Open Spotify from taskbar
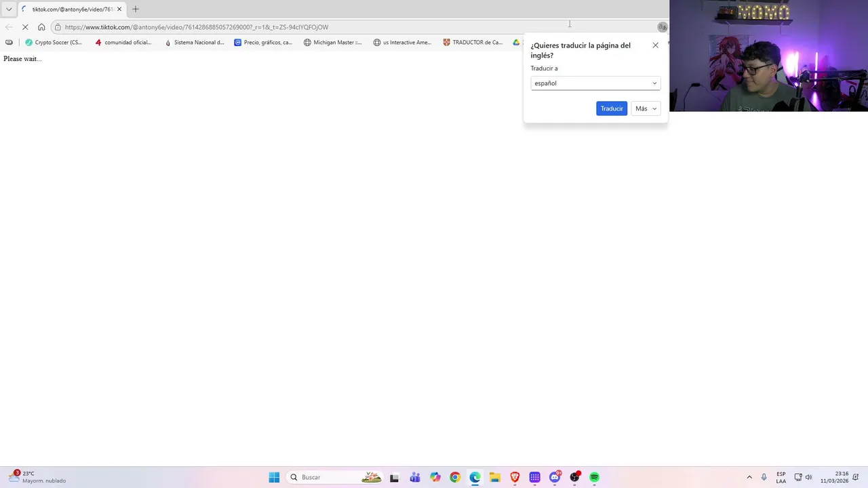This screenshot has height=488, width=868. coord(595,477)
